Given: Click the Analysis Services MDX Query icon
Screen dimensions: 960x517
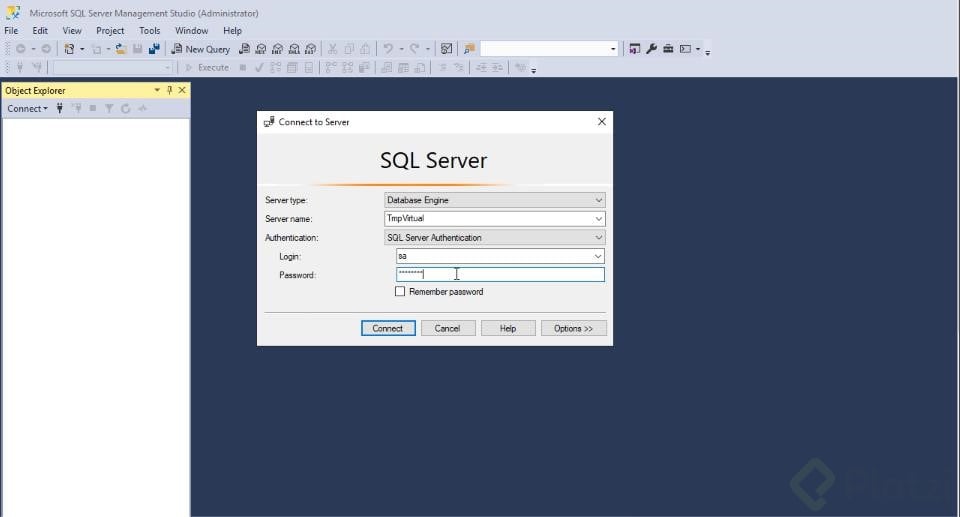Looking at the screenshot, I should [x=261, y=49].
